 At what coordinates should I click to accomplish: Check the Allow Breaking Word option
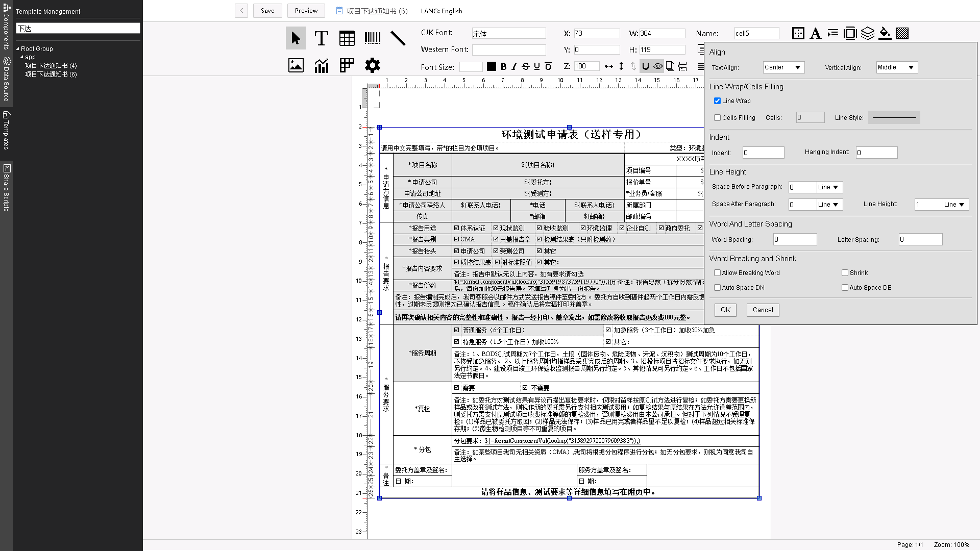(x=717, y=273)
